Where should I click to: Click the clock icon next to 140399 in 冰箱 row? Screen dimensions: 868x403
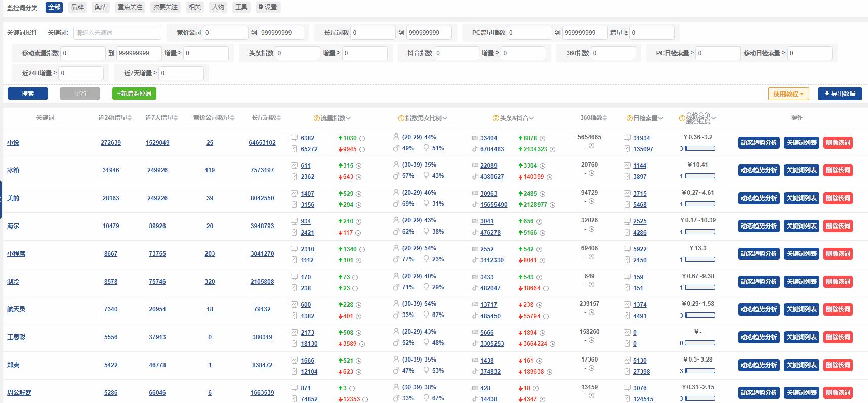click(549, 177)
